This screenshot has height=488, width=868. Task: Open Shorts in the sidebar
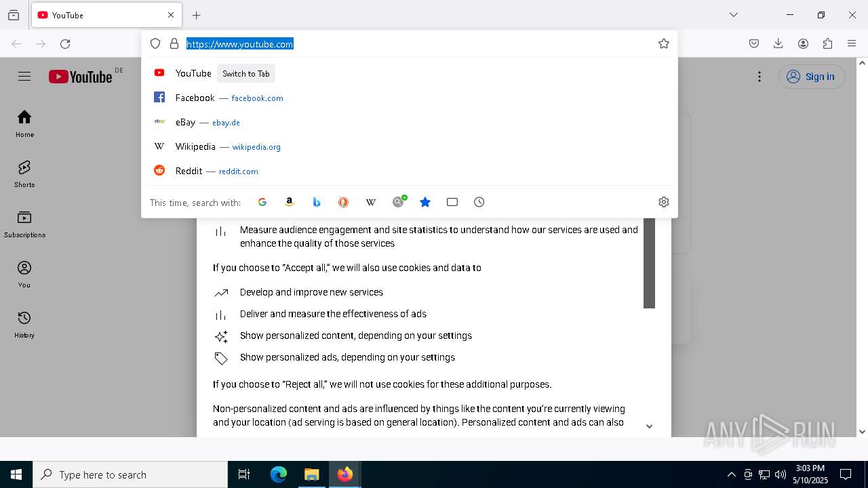[24, 174]
